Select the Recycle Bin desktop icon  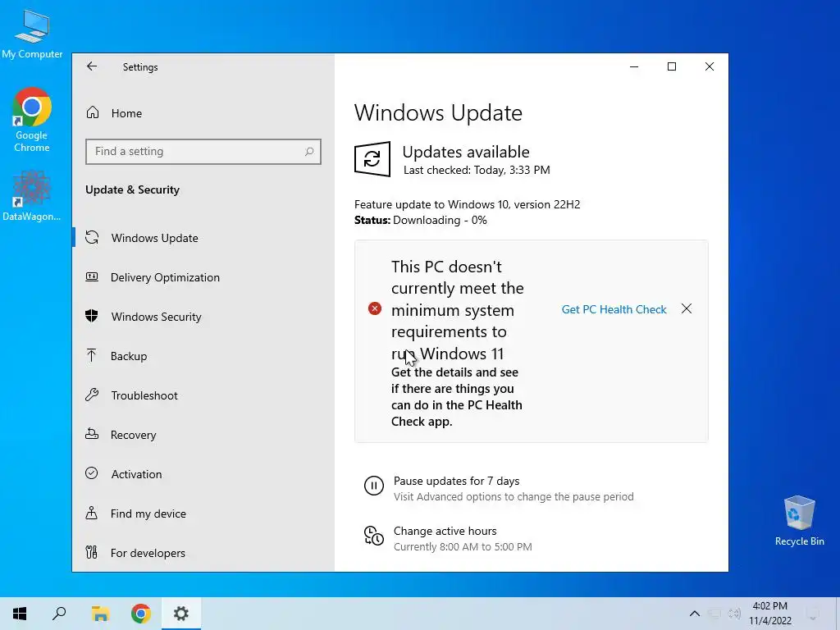tap(799, 521)
